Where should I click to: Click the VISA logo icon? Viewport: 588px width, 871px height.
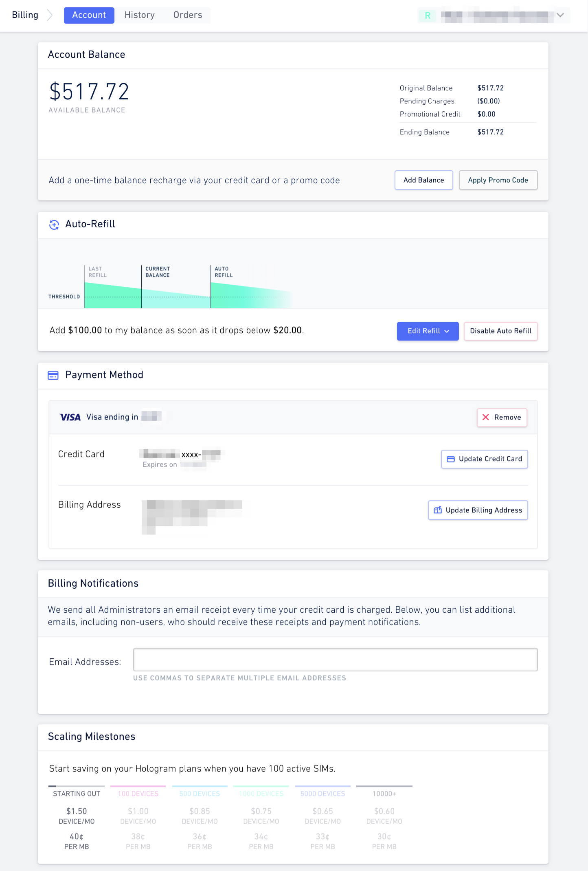tap(70, 417)
